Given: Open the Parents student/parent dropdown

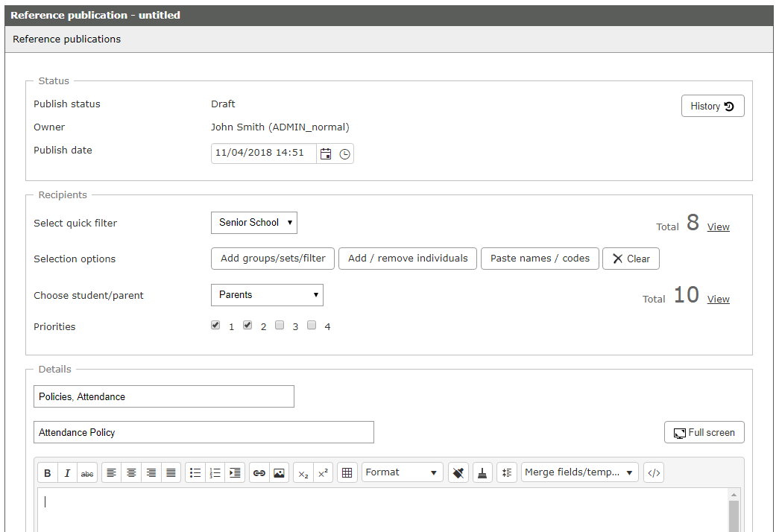Looking at the screenshot, I should point(267,295).
